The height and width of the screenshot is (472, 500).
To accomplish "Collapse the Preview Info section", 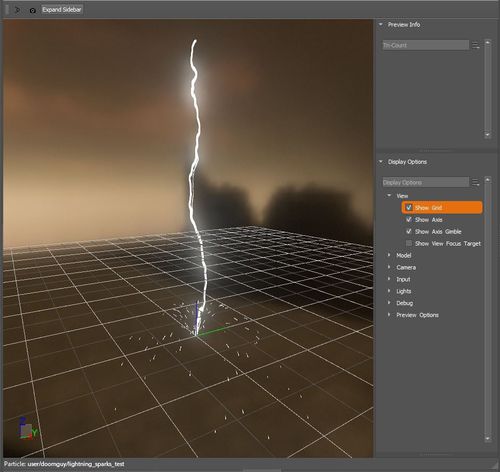I will pos(381,24).
